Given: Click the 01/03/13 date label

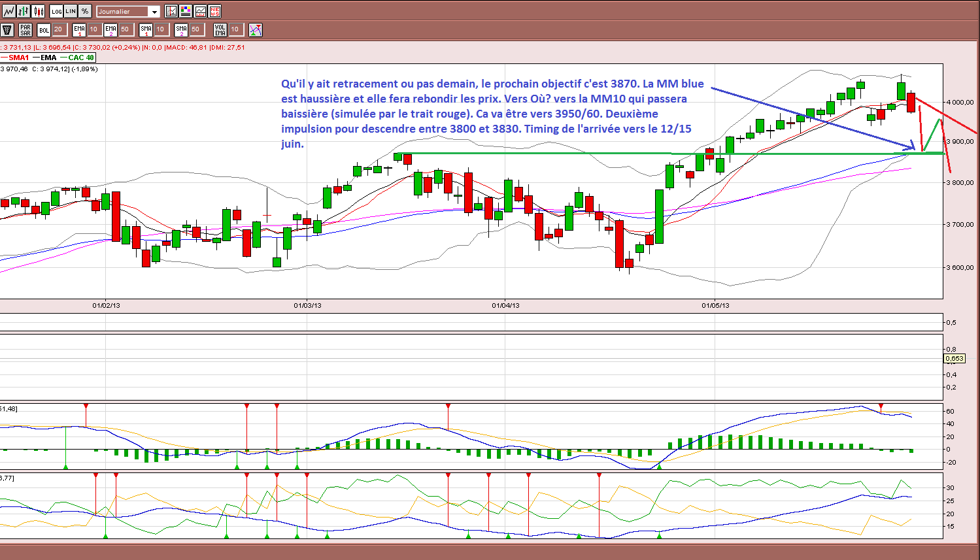Looking at the screenshot, I should (x=307, y=305).
